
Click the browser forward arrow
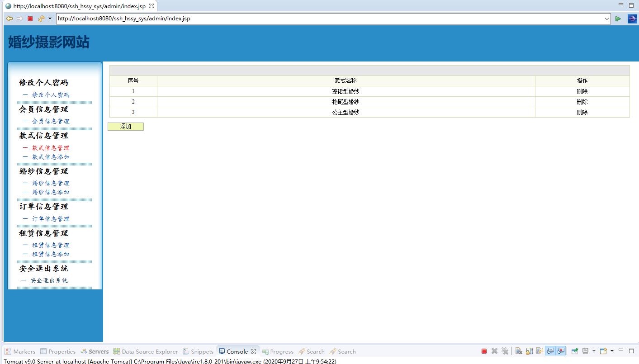(19, 19)
